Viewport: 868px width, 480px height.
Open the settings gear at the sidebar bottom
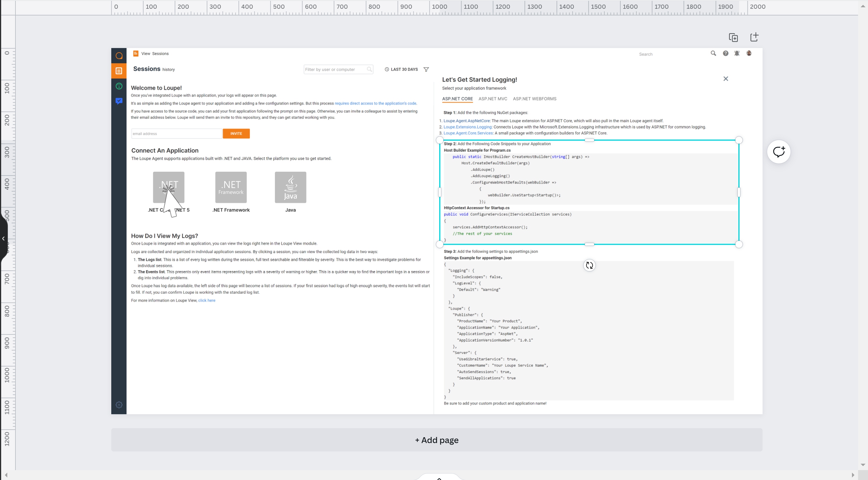point(119,405)
